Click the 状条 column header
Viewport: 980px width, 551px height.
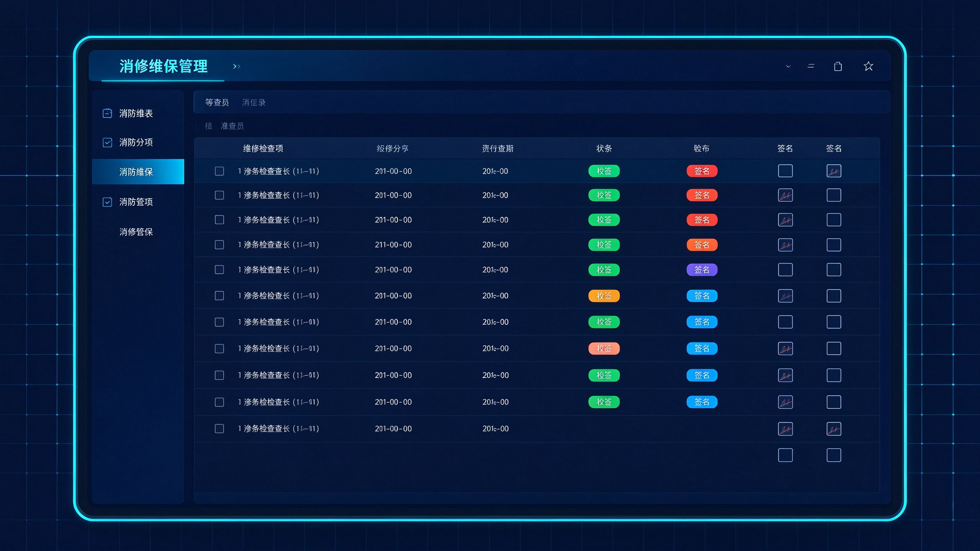coord(604,148)
